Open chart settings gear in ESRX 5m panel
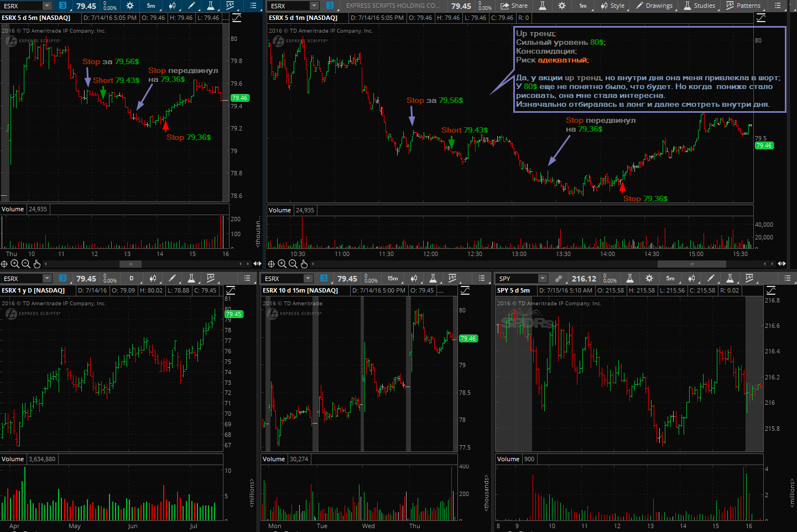This screenshot has height=532, width=797. pos(130,6)
